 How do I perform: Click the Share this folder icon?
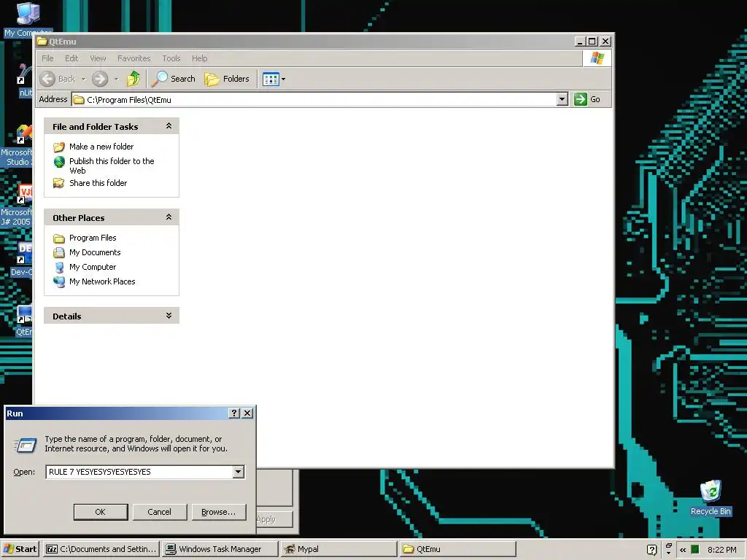(59, 183)
